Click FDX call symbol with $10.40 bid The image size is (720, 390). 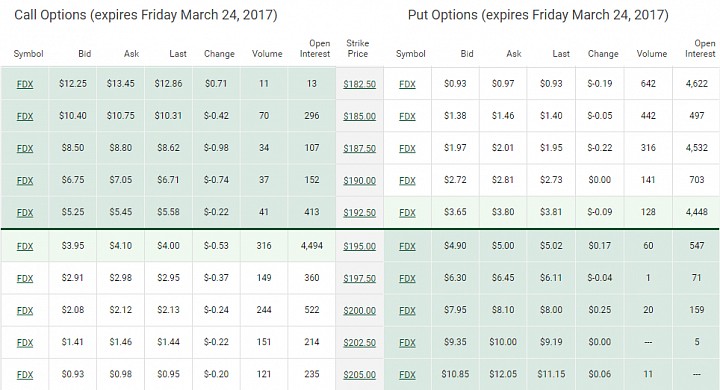[25, 116]
